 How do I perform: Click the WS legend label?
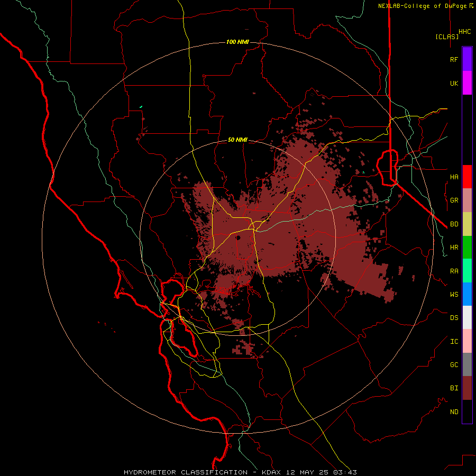[x=454, y=295]
